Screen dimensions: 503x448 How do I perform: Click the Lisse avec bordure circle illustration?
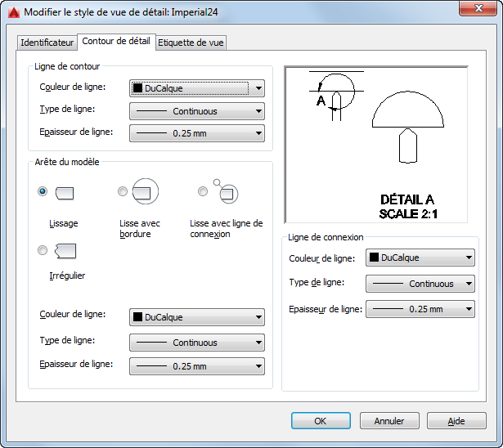tap(146, 191)
